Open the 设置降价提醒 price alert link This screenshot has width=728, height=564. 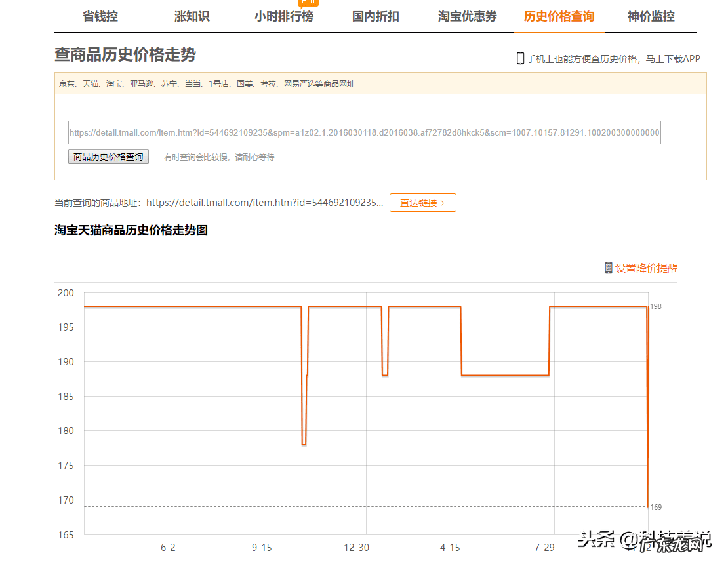647,268
